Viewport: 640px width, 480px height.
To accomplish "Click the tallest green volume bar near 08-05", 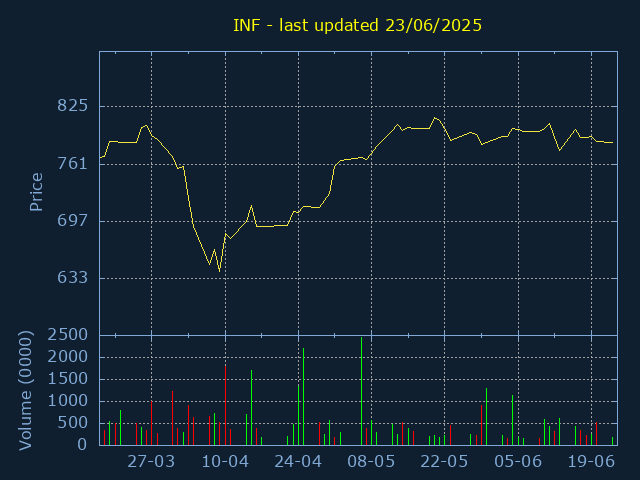I will pyautogui.click(x=361, y=391).
